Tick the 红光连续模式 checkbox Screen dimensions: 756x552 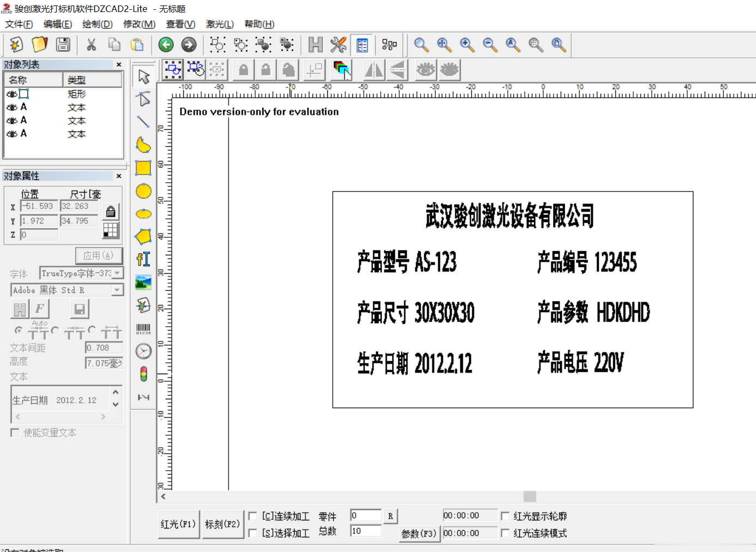pyautogui.click(x=505, y=533)
